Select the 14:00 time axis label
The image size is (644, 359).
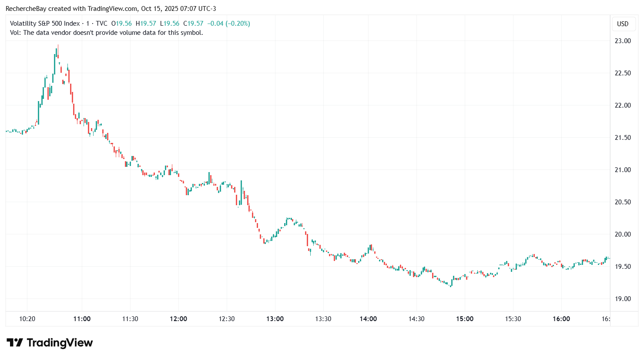pos(368,319)
